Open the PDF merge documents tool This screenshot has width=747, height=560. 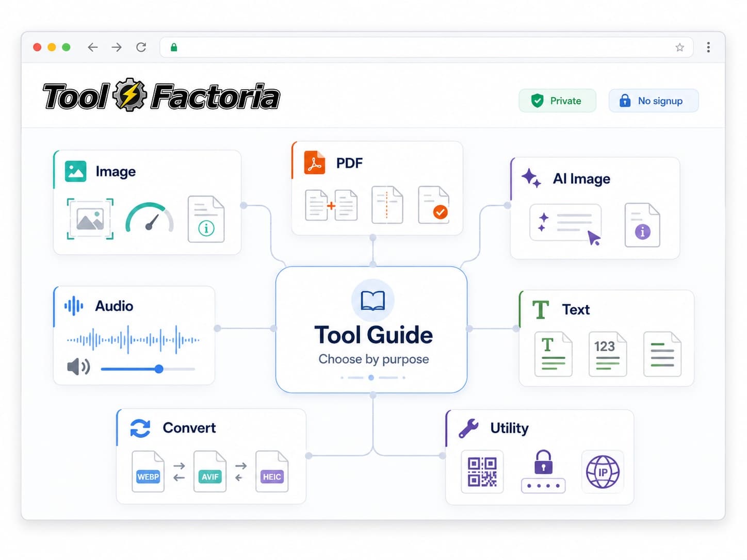(x=331, y=205)
